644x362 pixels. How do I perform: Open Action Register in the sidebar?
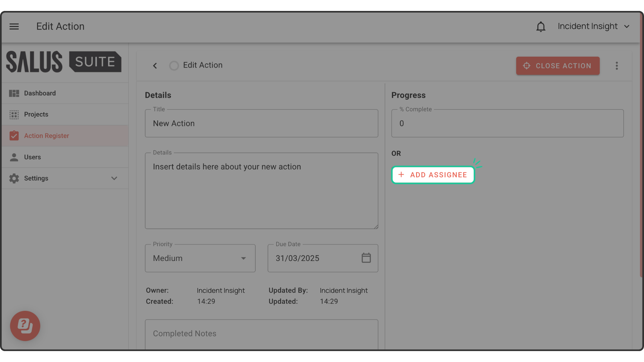[46, 136]
